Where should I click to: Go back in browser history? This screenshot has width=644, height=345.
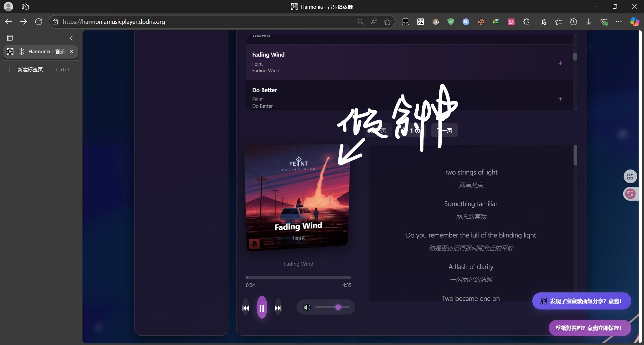point(8,22)
